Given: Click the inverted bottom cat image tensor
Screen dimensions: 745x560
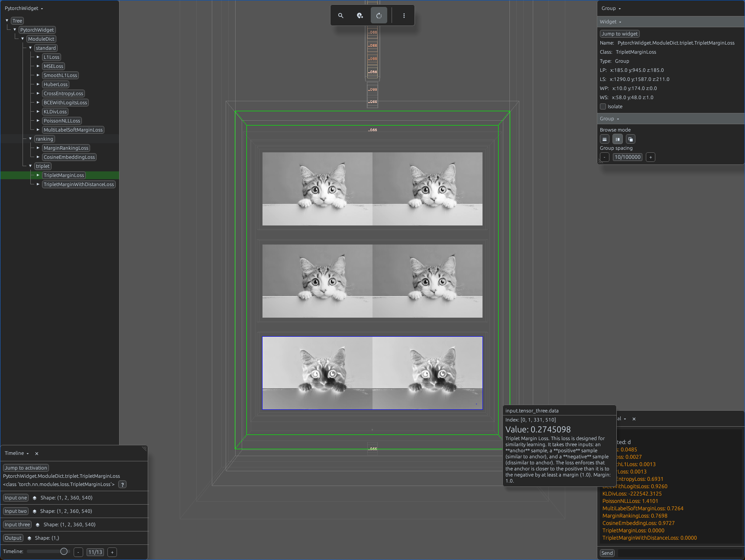Looking at the screenshot, I should [372, 373].
